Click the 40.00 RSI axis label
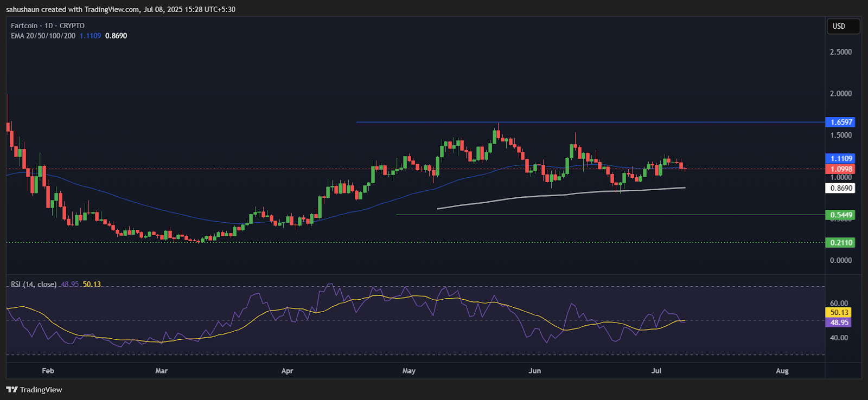868x400 pixels. pyautogui.click(x=839, y=338)
